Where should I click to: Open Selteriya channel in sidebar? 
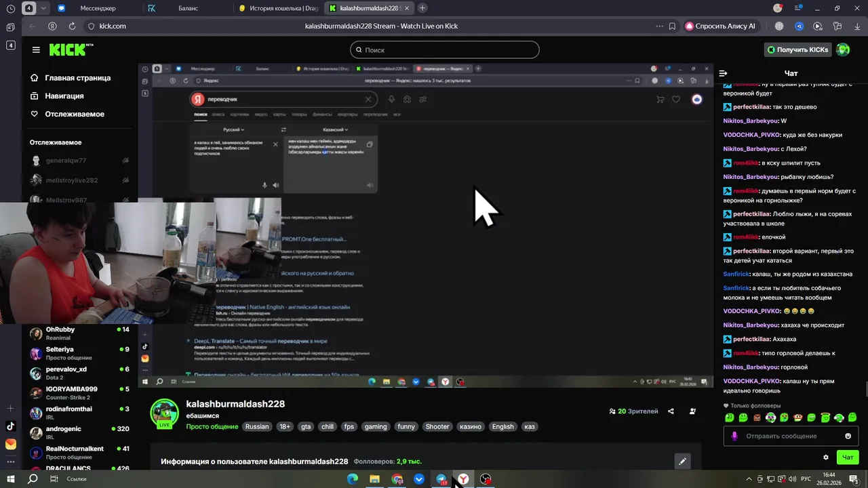(79, 353)
